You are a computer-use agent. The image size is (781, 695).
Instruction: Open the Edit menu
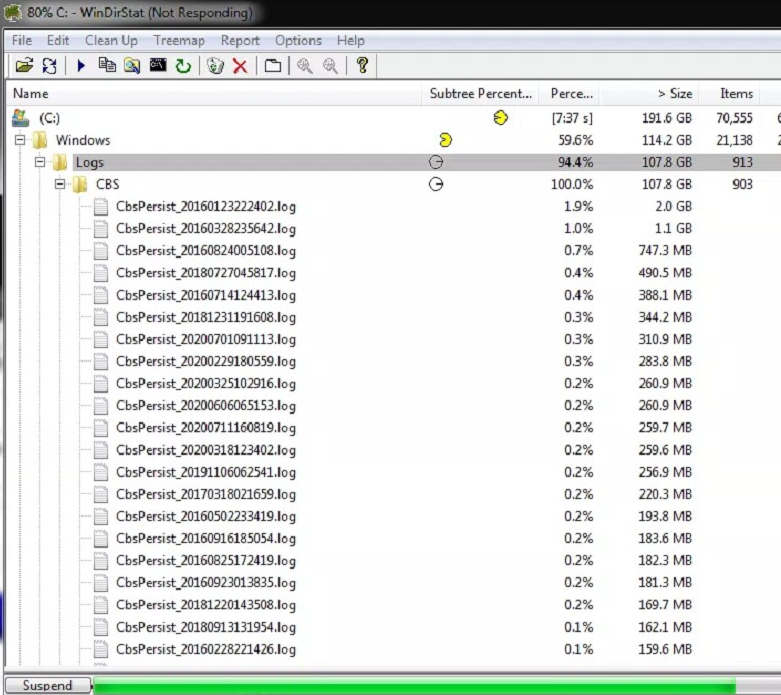pyautogui.click(x=58, y=40)
